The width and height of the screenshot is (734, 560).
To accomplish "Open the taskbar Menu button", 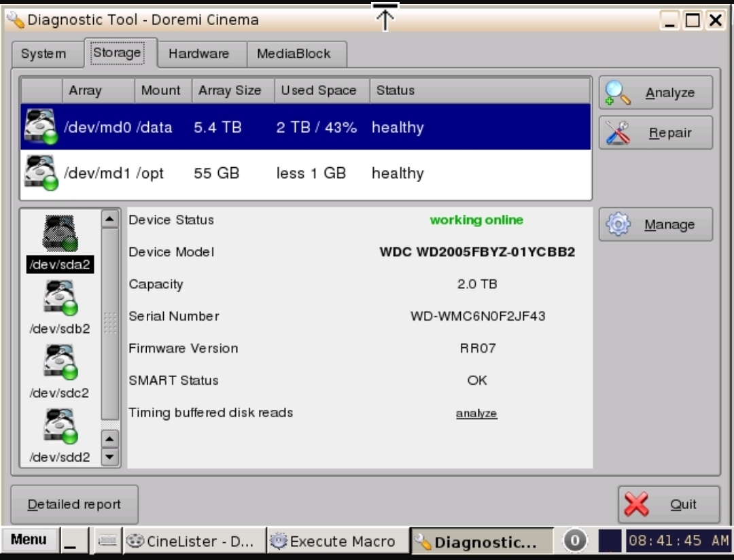I will pyautogui.click(x=29, y=540).
